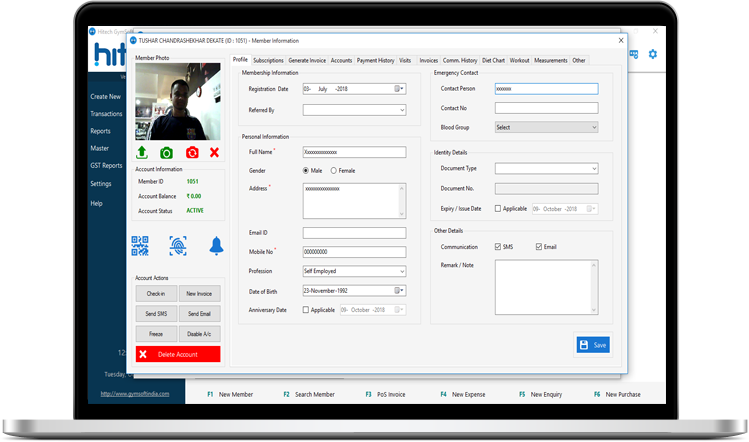Open Registration Date calendar picker
Screen dimensions: 749x442
[x=399, y=89]
